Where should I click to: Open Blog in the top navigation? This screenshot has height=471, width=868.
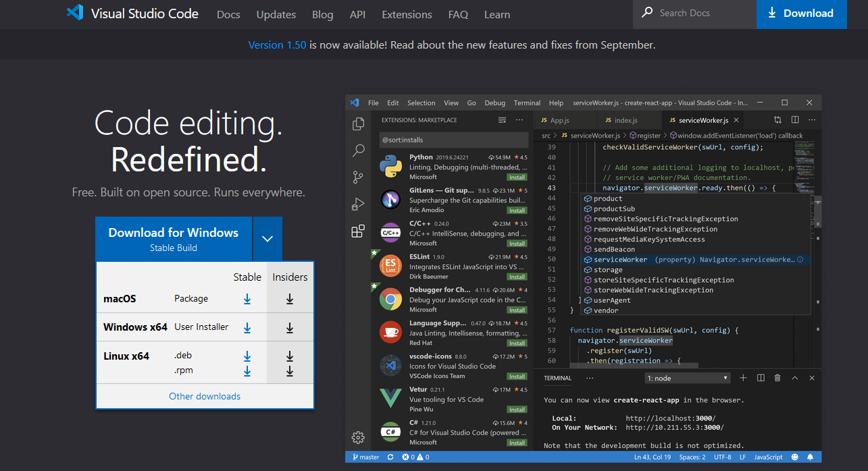coord(323,14)
